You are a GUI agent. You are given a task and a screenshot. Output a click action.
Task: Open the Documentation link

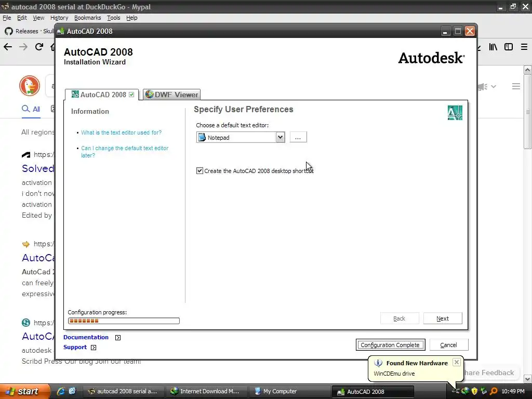pos(86,337)
